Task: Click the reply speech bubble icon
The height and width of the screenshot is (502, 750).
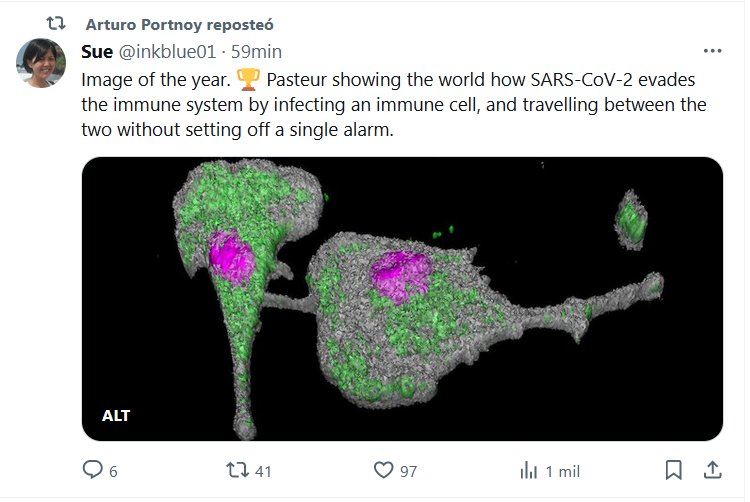Action: pos(93,470)
